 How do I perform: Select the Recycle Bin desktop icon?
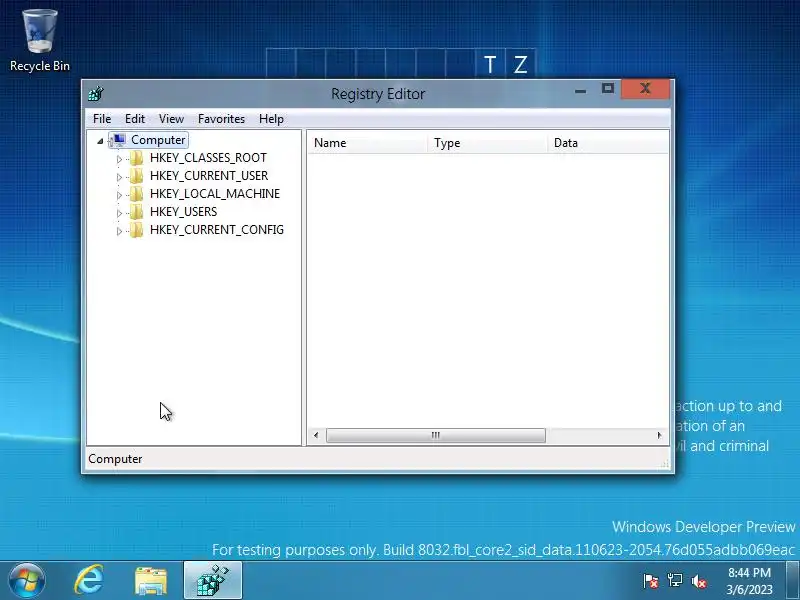[x=40, y=41]
